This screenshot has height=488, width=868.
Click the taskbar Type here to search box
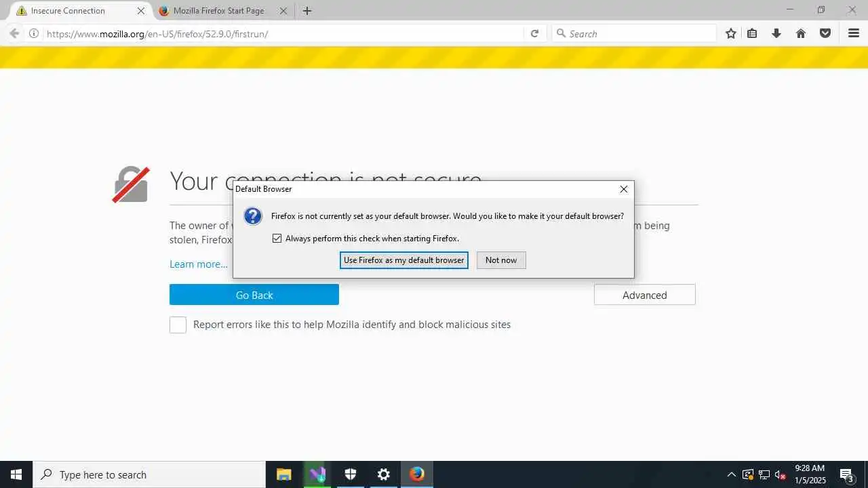[x=149, y=474]
